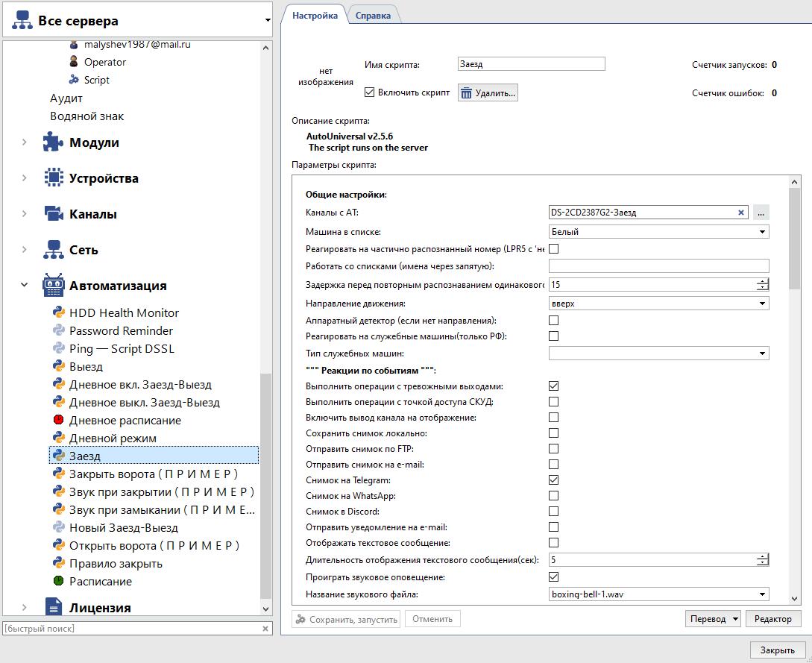Click the Удалить button

pyautogui.click(x=488, y=92)
